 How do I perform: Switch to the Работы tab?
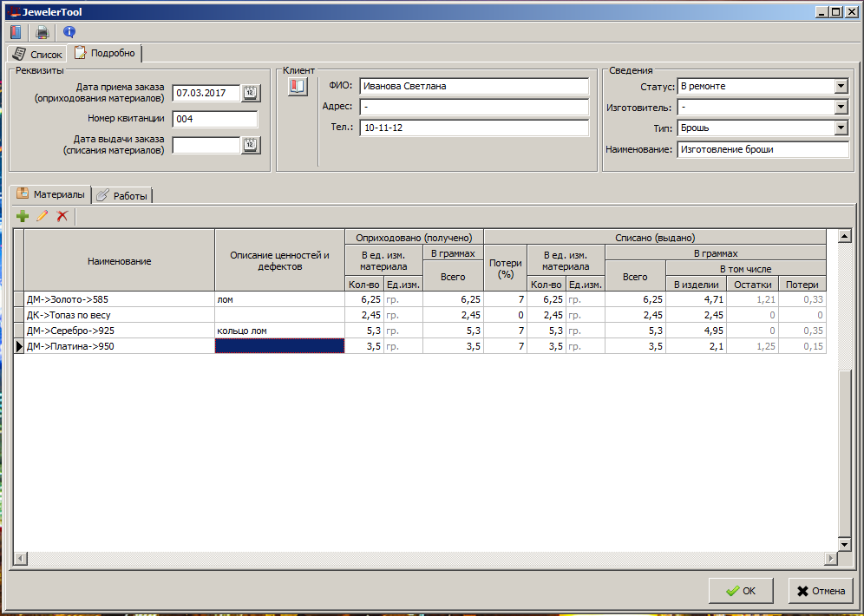pyautogui.click(x=121, y=195)
